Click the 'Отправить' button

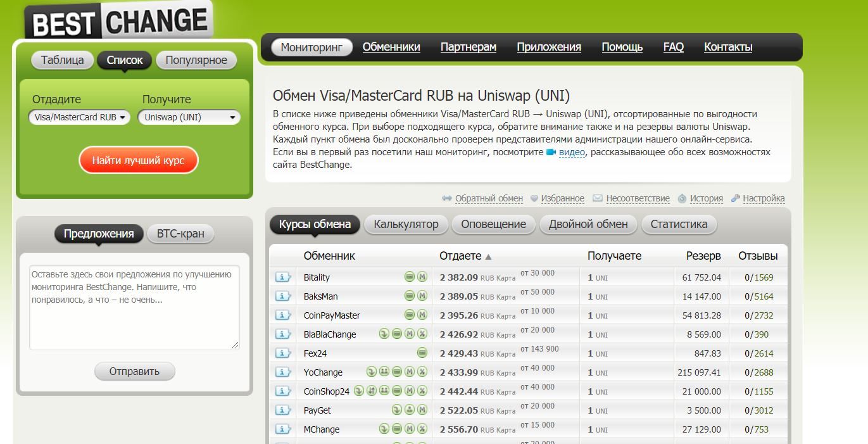tap(135, 371)
